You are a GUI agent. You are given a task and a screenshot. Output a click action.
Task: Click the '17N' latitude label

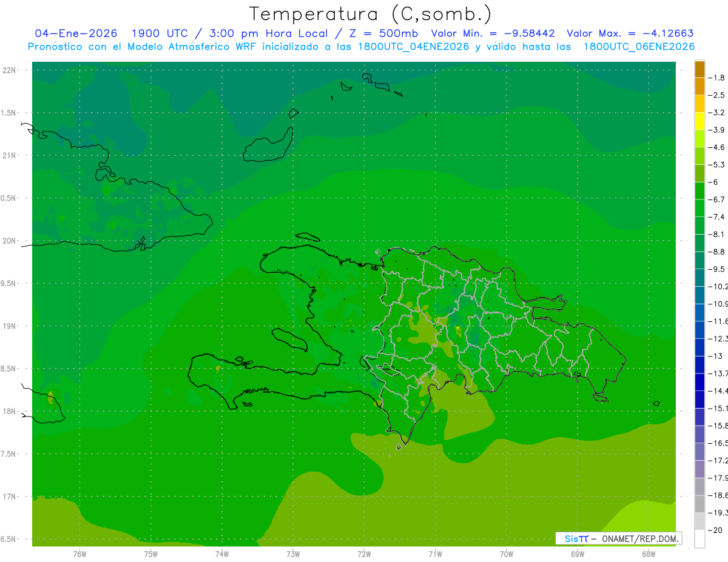[10, 497]
